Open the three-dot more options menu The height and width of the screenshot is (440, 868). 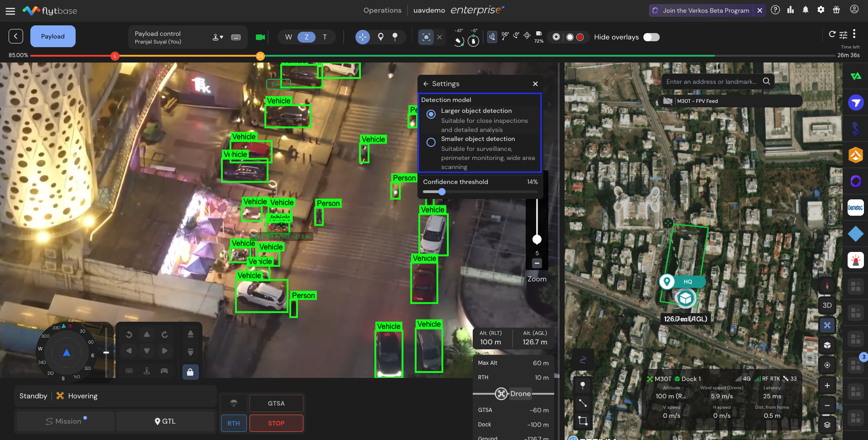click(x=854, y=34)
